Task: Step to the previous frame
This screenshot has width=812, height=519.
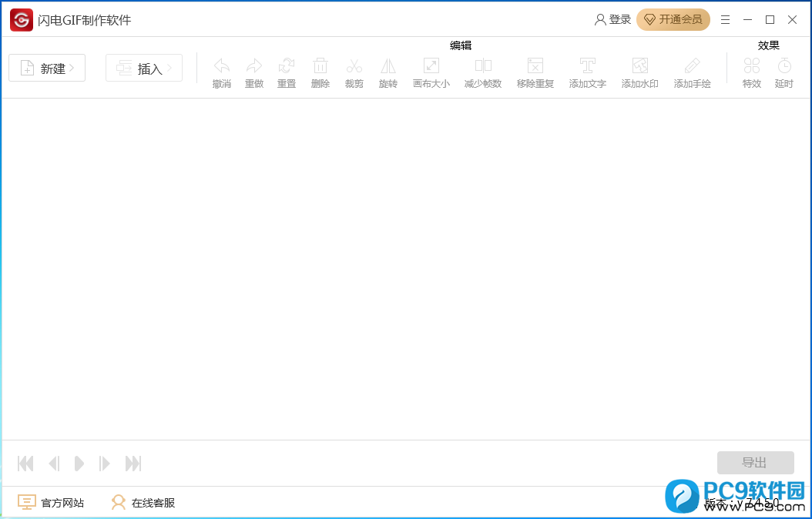Action: click(54, 463)
